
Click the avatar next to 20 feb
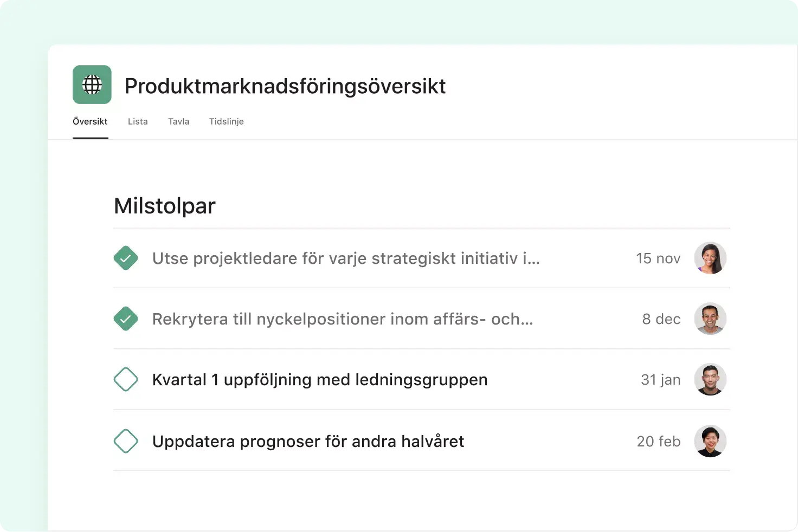click(710, 441)
